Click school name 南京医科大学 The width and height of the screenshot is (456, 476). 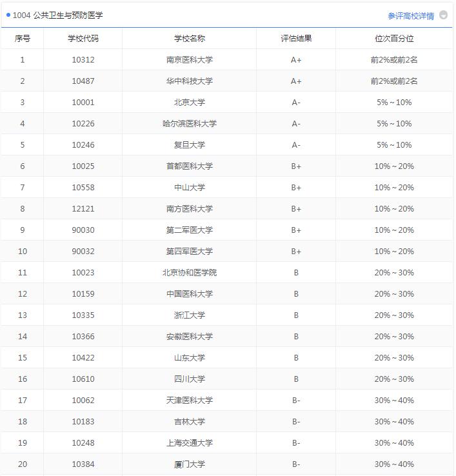pos(190,60)
